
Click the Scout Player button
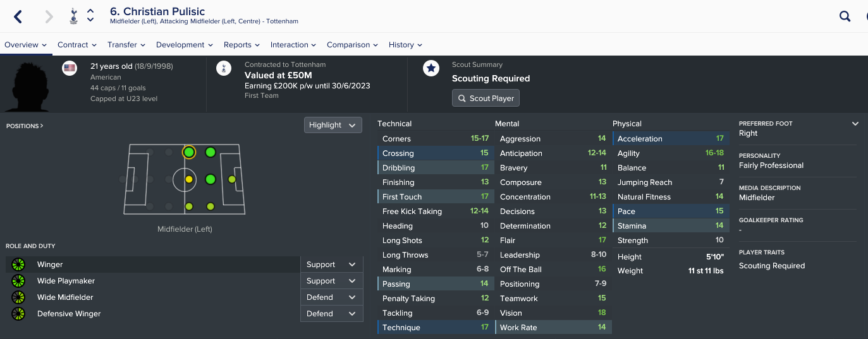pyautogui.click(x=486, y=98)
